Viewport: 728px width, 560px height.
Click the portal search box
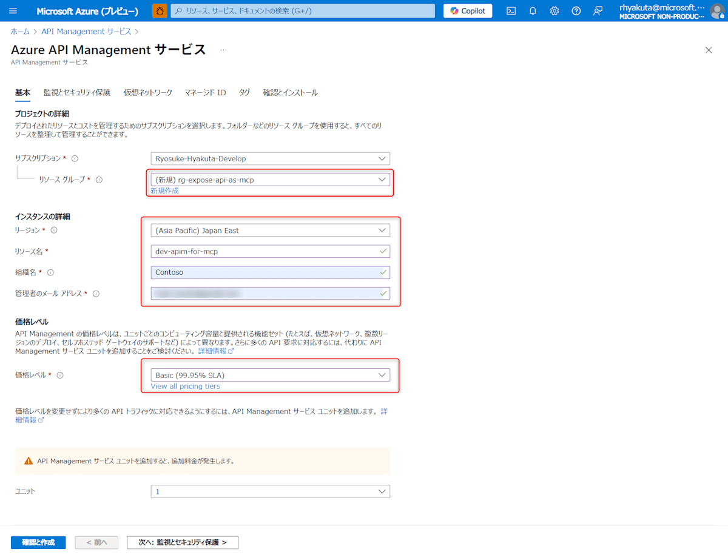303,11
